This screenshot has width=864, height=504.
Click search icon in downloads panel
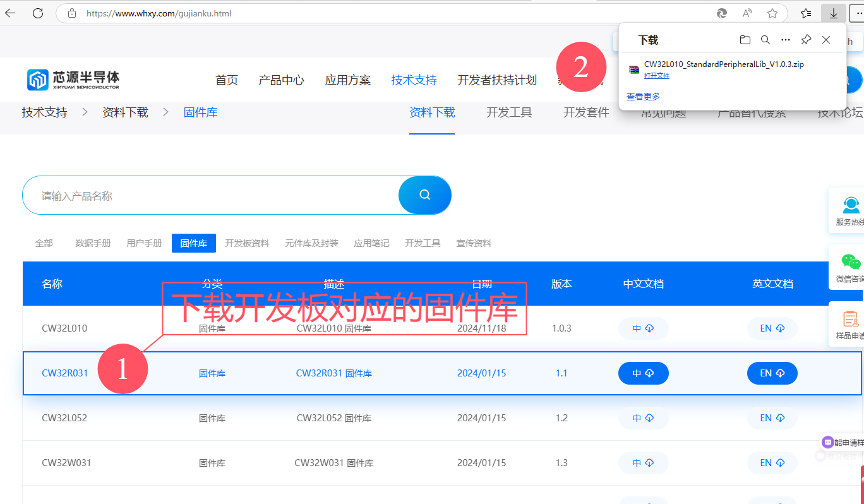(765, 40)
